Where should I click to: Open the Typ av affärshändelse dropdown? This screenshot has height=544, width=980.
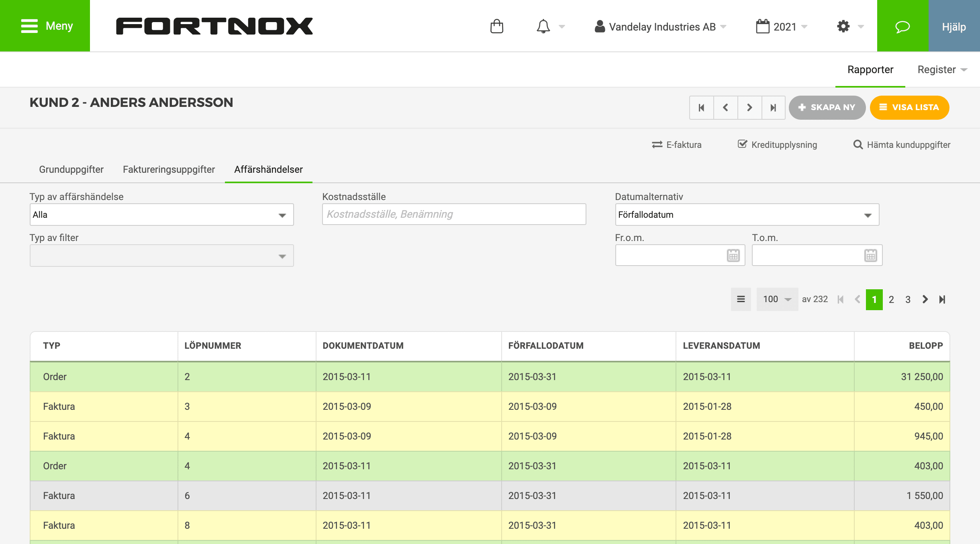point(161,215)
